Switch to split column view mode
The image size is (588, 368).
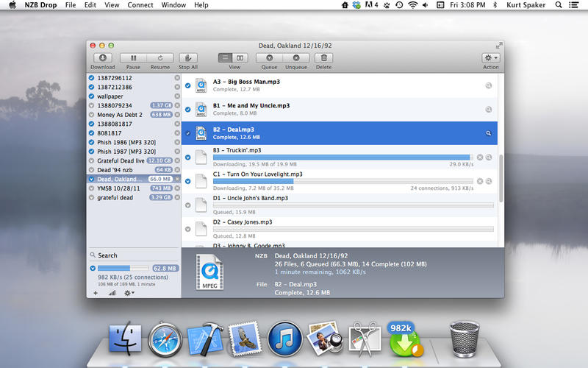tap(240, 58)
